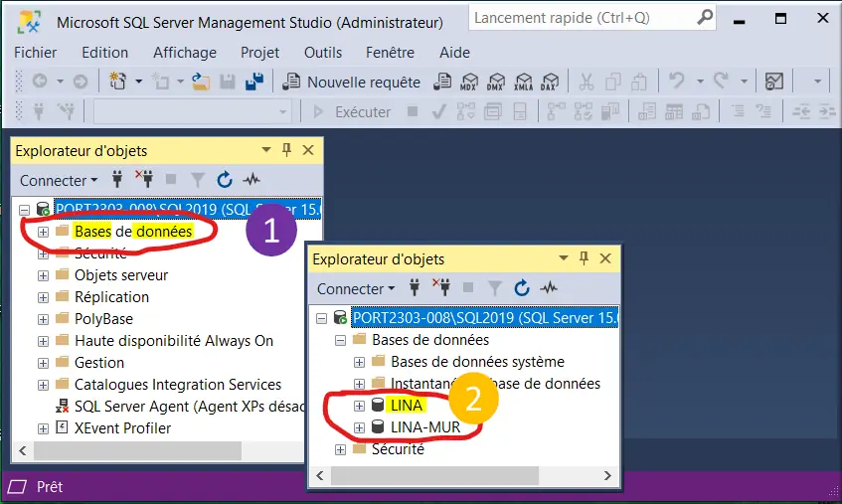Open Connecter dropdown in panel listing Réplication
Screen dimensions: 842x504
59,180
